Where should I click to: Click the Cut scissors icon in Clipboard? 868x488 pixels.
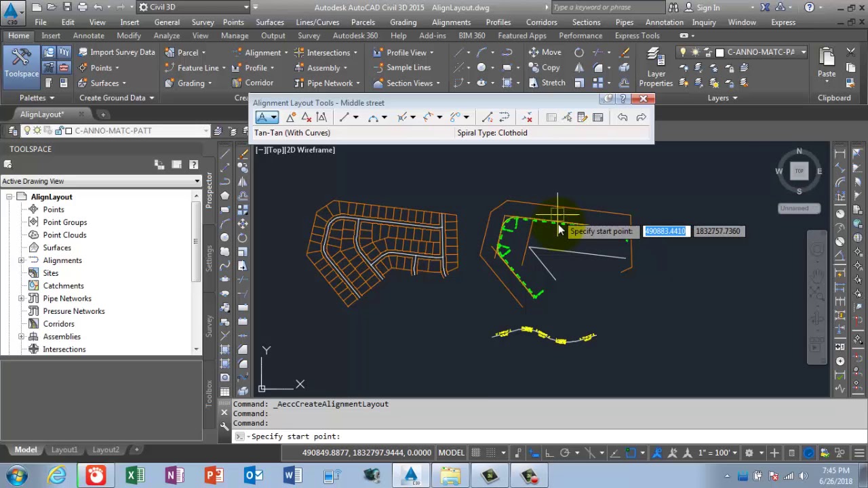click(852, 52)
